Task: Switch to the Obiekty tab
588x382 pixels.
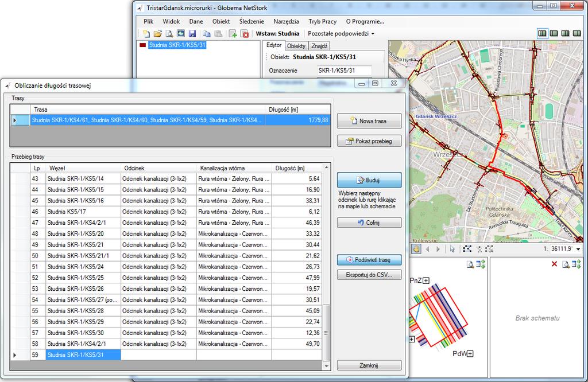Action: (296, 46)
